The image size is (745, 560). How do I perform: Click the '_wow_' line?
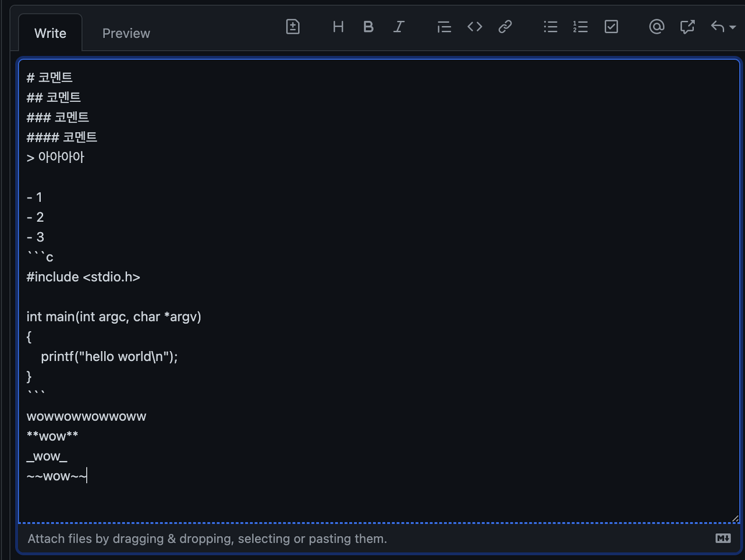pos(47,456)
